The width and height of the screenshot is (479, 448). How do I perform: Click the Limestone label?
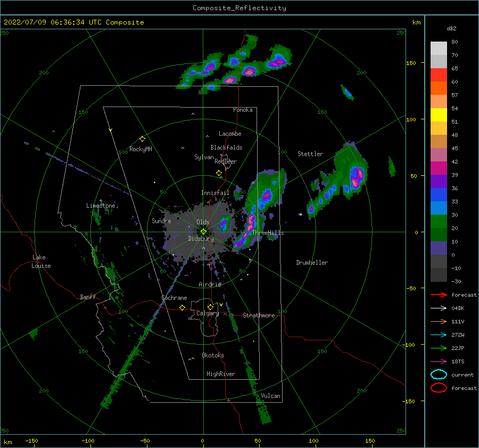[x=101, y=206]
